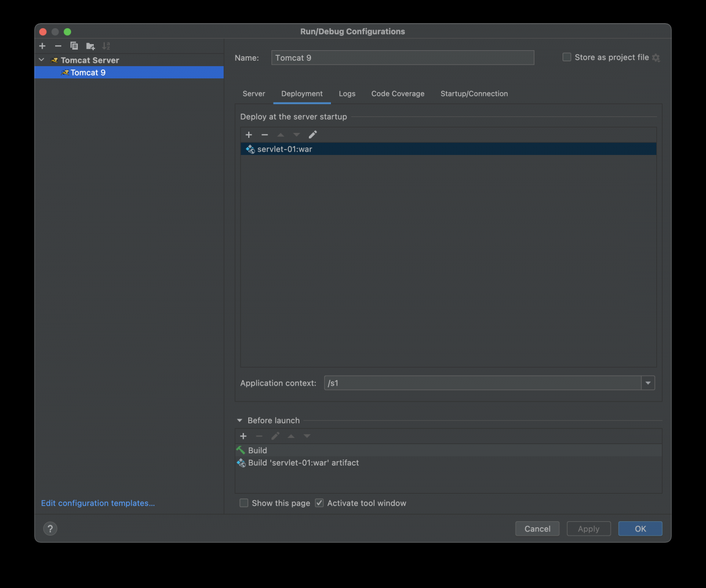Image resolution: width=706 pixels, height=588 pixels.
Task: Enable the Show this page checkbox
Action: pos(244,503)
